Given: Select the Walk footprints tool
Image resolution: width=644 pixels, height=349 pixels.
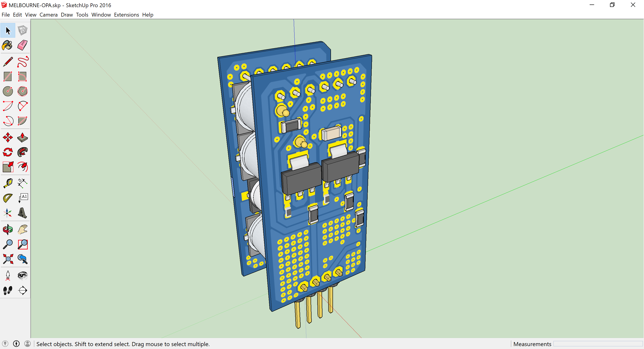Looking at the screenshot, I should point(8,290).
